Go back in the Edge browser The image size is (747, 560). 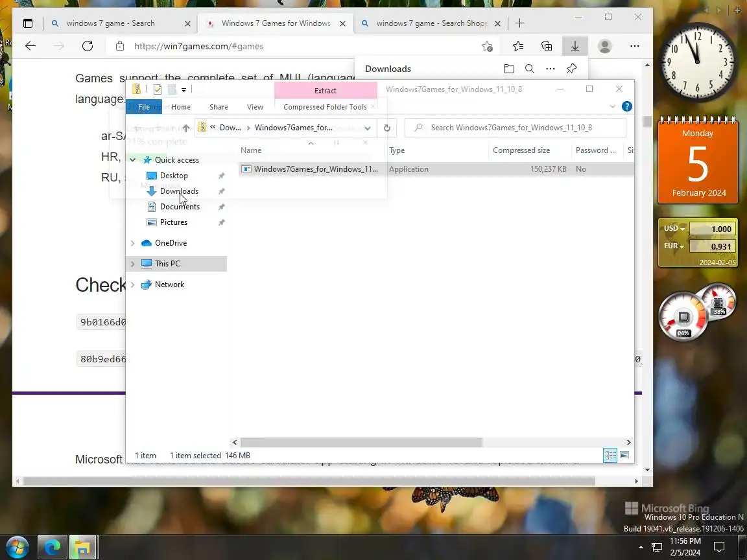click(30, 46)
